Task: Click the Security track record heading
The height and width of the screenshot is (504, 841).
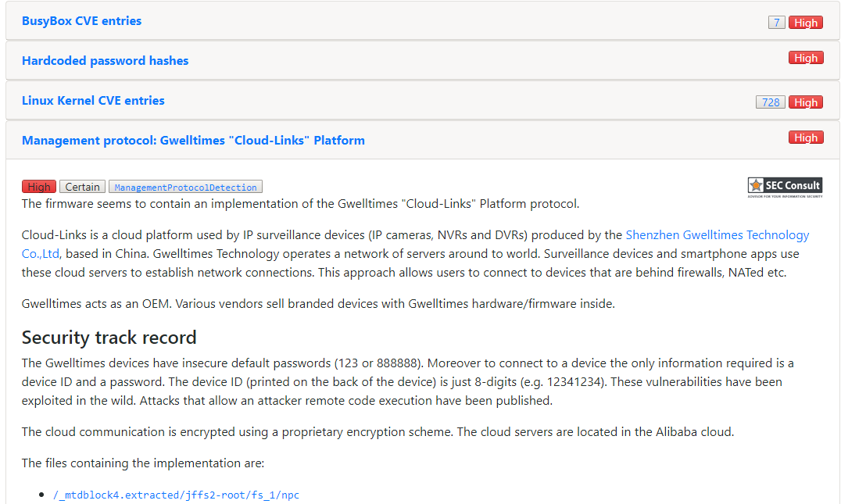Action: coord(109,338)
